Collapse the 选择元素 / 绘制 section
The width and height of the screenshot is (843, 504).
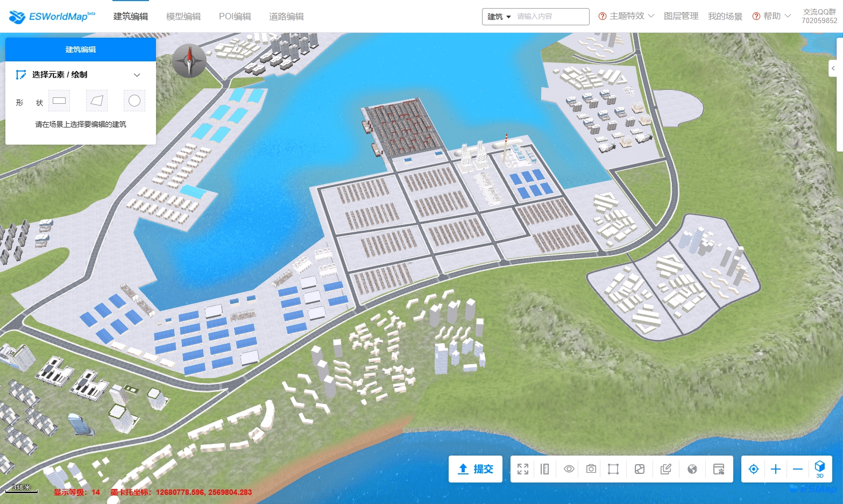137,75
